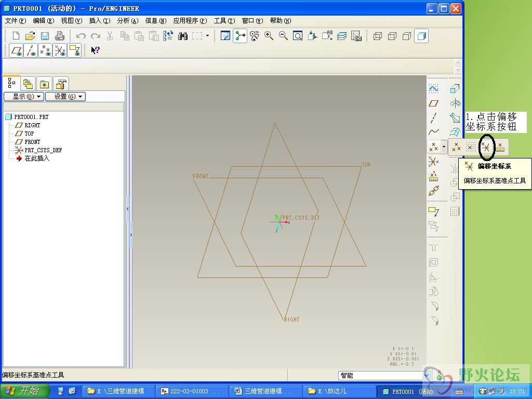Open the 设置(G) dropdown
The height and width of the screenshot is (399, 532).
pyautogui.click(x=65, y=97)
